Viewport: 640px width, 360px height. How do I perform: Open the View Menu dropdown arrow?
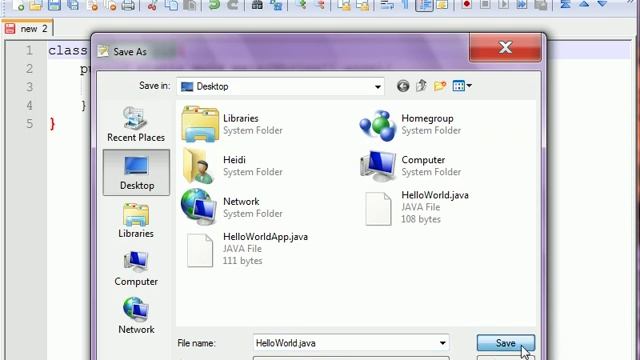(x=469, y=86)
